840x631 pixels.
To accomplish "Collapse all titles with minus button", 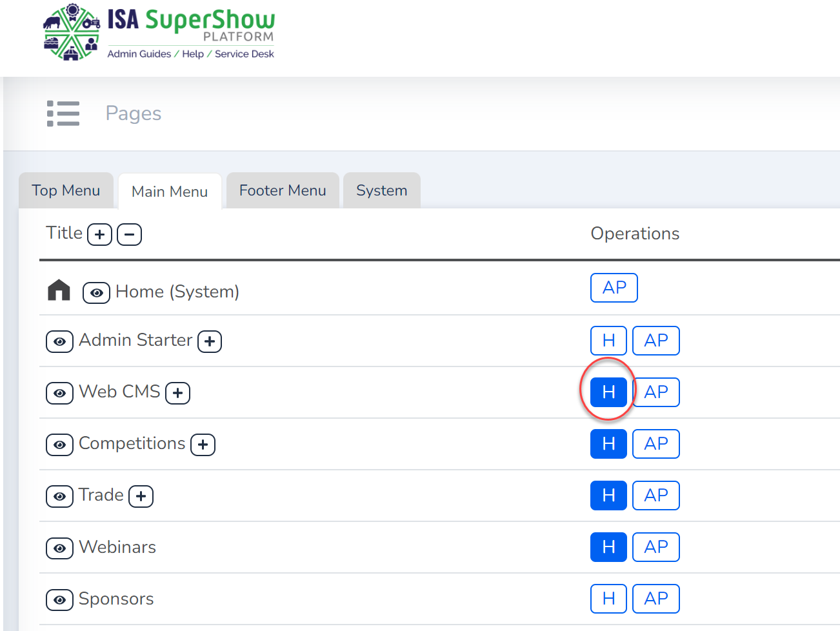I will (x=129, y=235).
